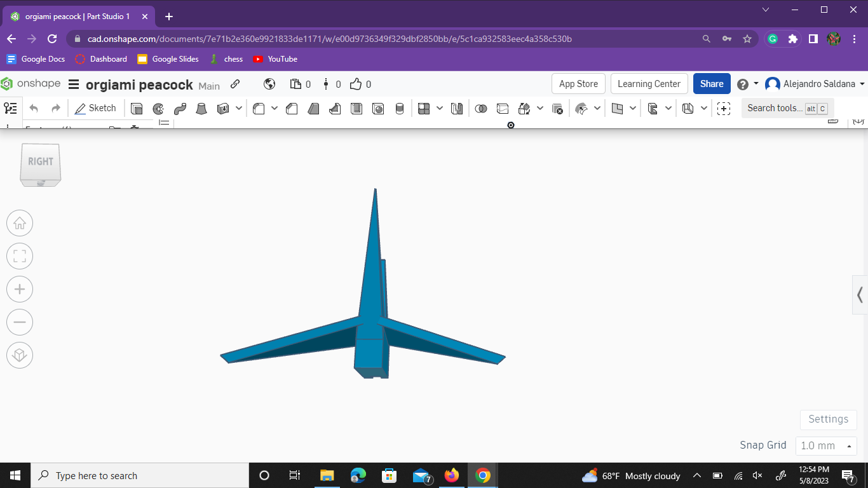Click the thumbs-up likes icon
868x488 pixels.
[356, 84]
